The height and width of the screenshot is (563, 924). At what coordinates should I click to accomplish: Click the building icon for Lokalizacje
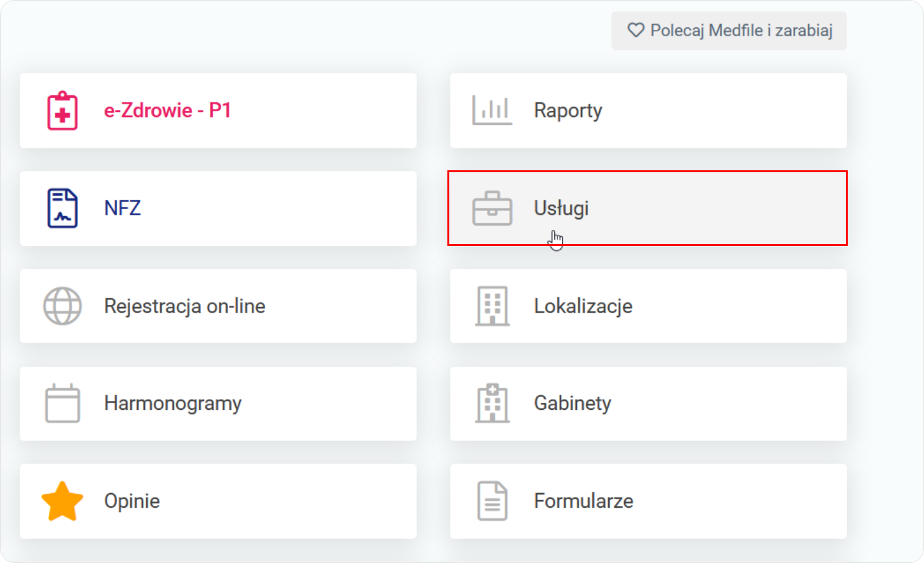pos(492,306)
